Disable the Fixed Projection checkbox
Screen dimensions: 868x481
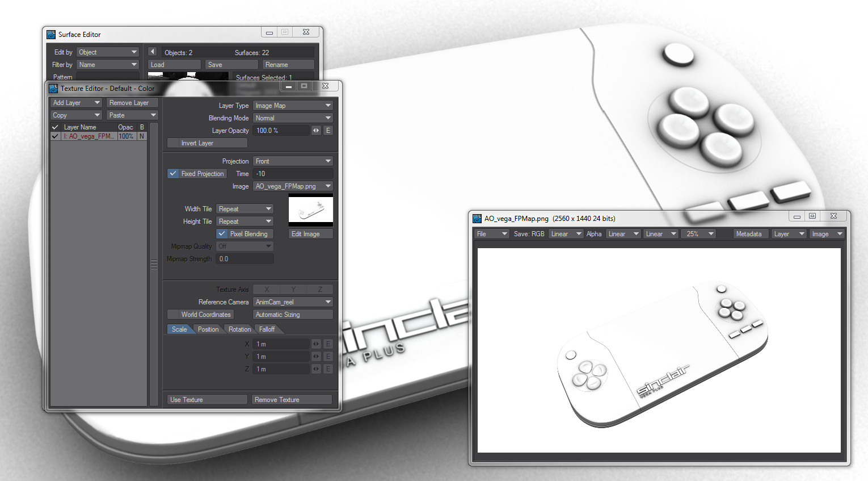(x=173, y=174)
